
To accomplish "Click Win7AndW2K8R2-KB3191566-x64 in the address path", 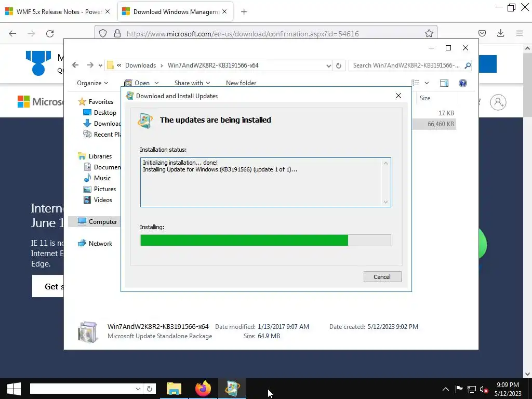I will [x=213, y=65].
